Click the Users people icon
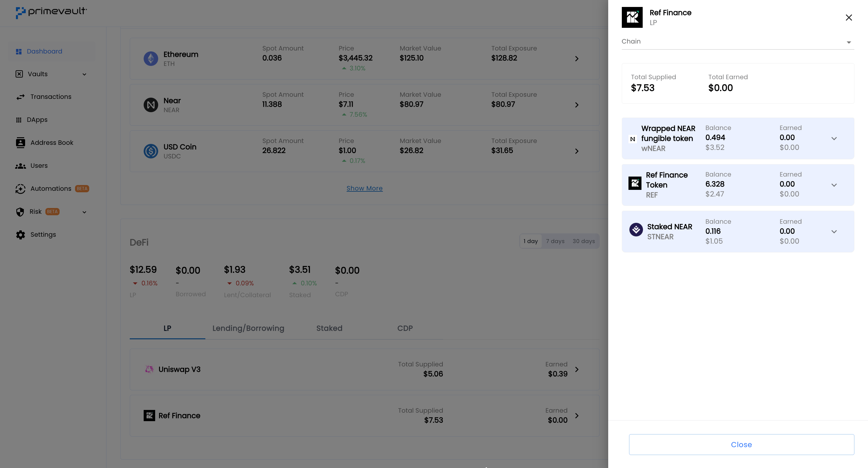This screenshot has height=468, width=868. pos(21,166)
